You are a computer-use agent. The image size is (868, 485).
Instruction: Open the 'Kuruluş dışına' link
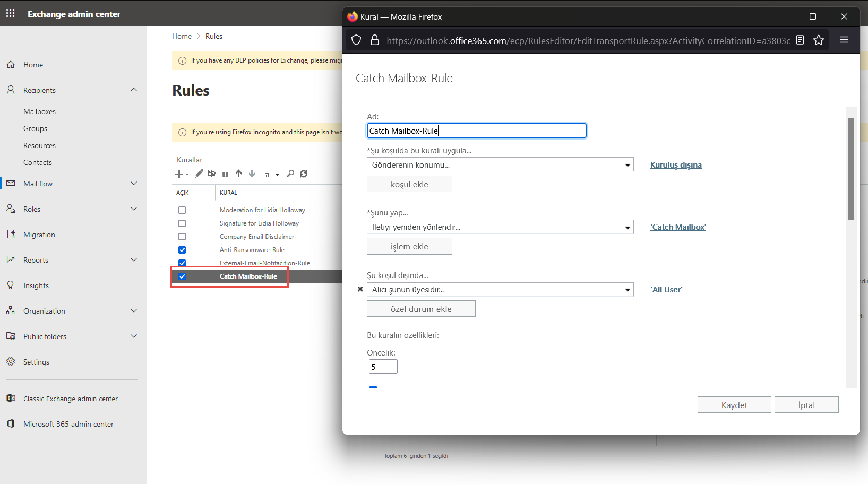pos(676,165)
